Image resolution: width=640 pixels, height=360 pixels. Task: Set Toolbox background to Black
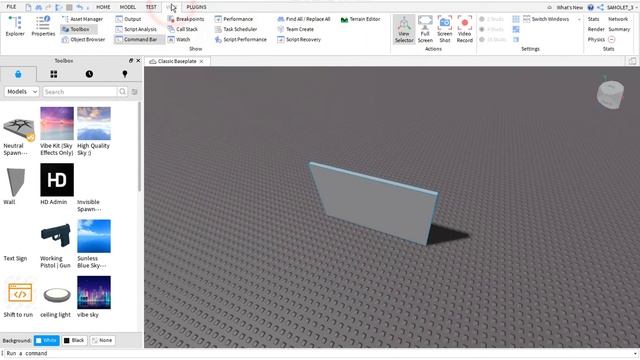pos(74,340)
